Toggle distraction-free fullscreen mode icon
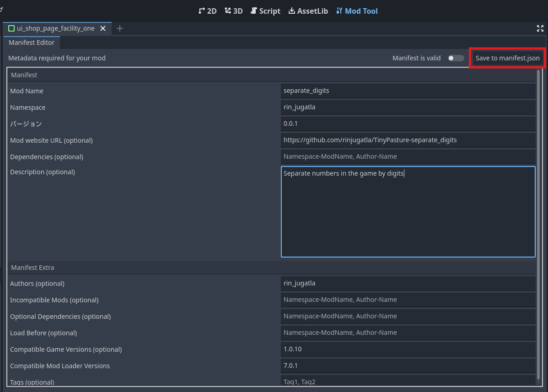The width and height of the screenshot is (548, 392). 540,28
